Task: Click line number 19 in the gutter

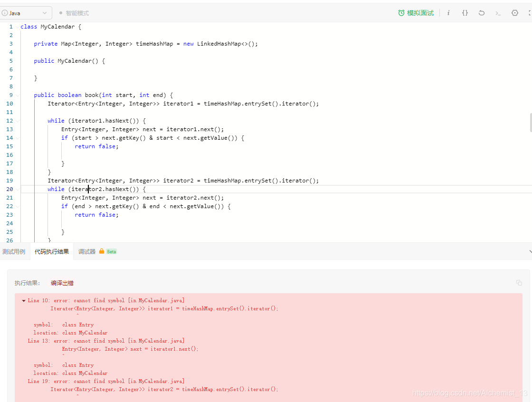Action: click(9, 181)
